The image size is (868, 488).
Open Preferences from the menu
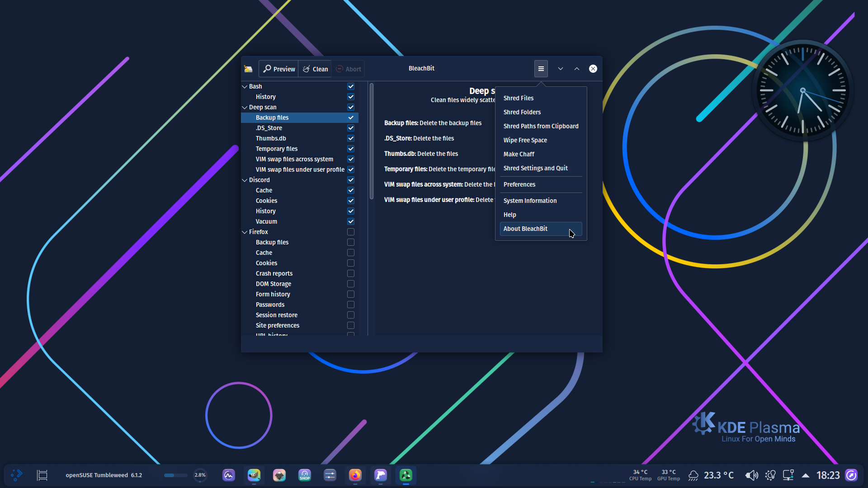(x=541, y=184)
